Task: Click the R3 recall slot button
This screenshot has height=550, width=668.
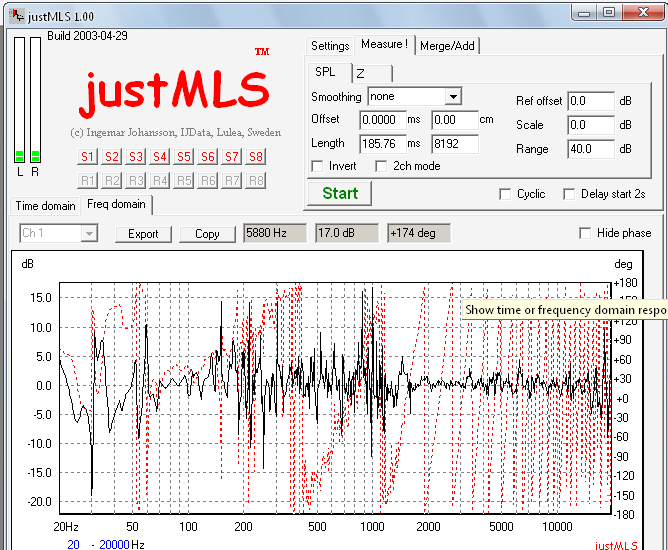Action: pyautogui.click(x=136, y=181)
